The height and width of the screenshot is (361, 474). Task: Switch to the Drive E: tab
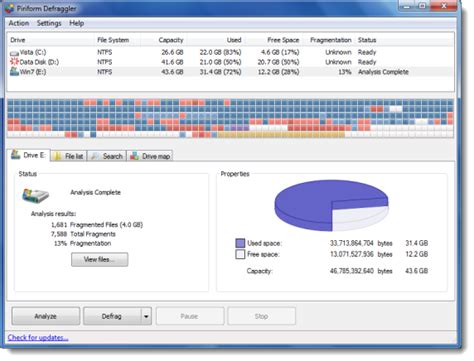click(29, 155)
